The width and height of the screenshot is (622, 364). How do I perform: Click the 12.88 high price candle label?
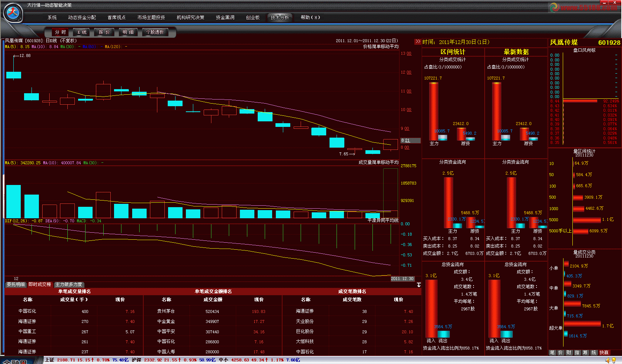pos(25,56)
